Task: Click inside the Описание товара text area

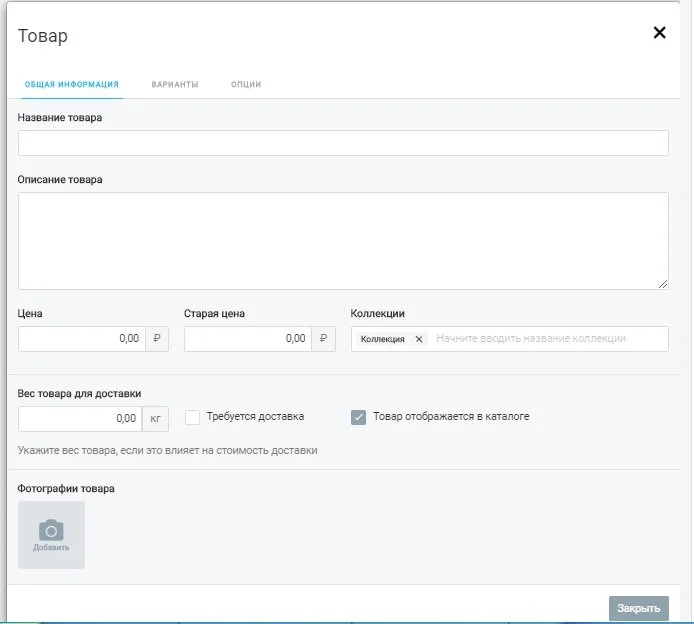Action: 343,241
